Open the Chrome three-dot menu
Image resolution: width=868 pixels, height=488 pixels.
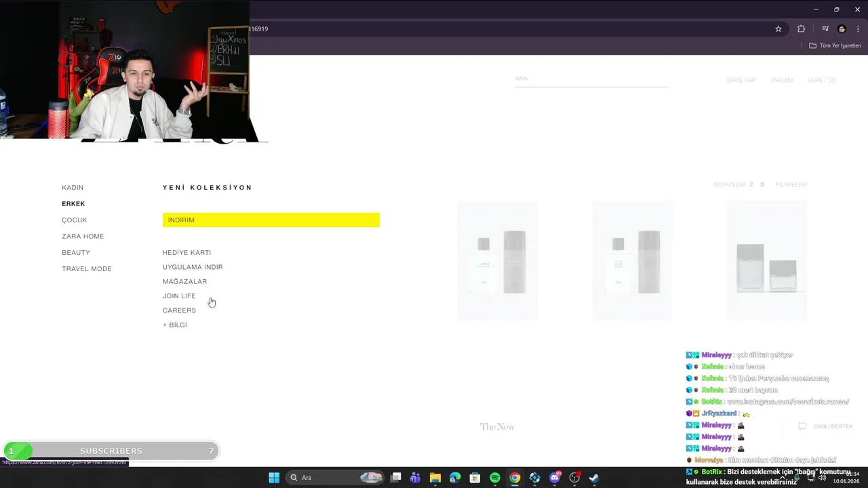tap(859, 29)
